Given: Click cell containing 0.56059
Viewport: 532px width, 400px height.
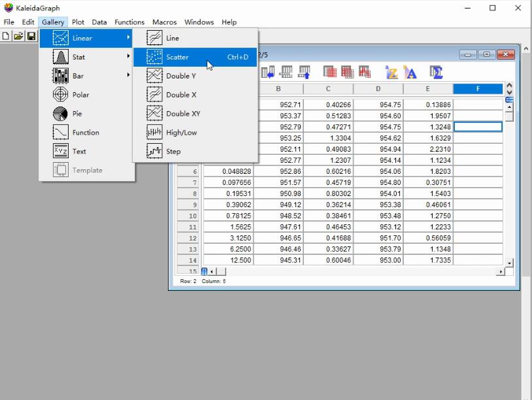Looking at the screenshot, I should coord(428,238).
